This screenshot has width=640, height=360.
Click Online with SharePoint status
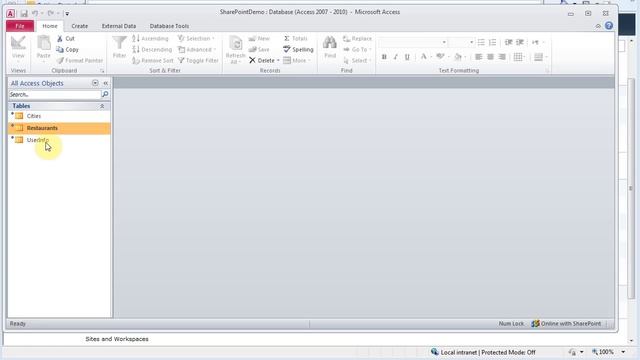pyautogui.click(x=566, y=324)
